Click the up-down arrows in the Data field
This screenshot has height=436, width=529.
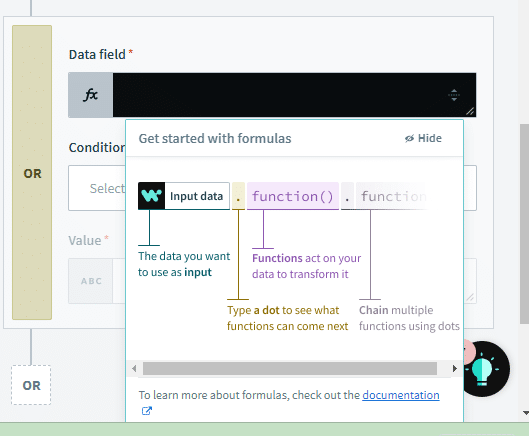(x=454, y=95)
